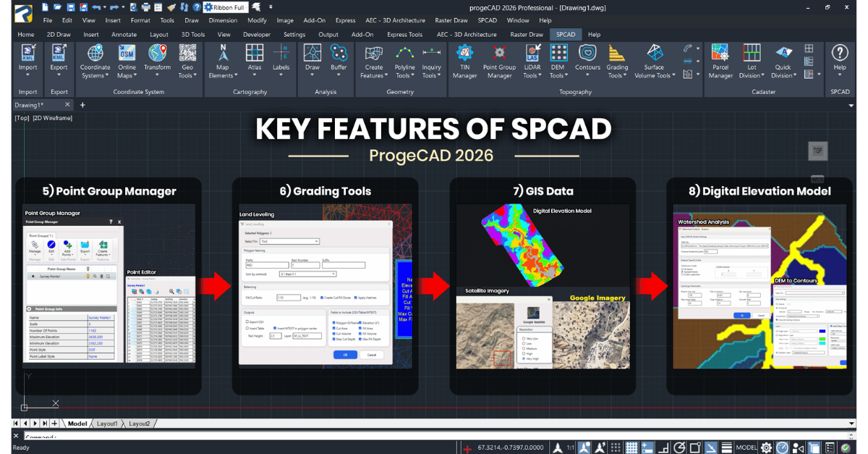
Task: Toggle Entity Snap Tracking in status bar
Action: (x=711, y=447)
